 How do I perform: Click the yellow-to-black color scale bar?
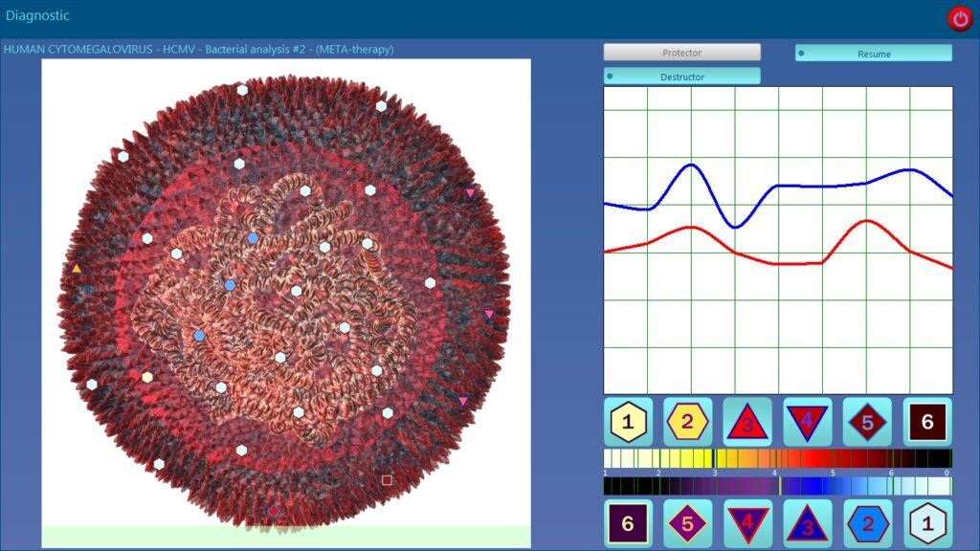(x=777, y=458)
